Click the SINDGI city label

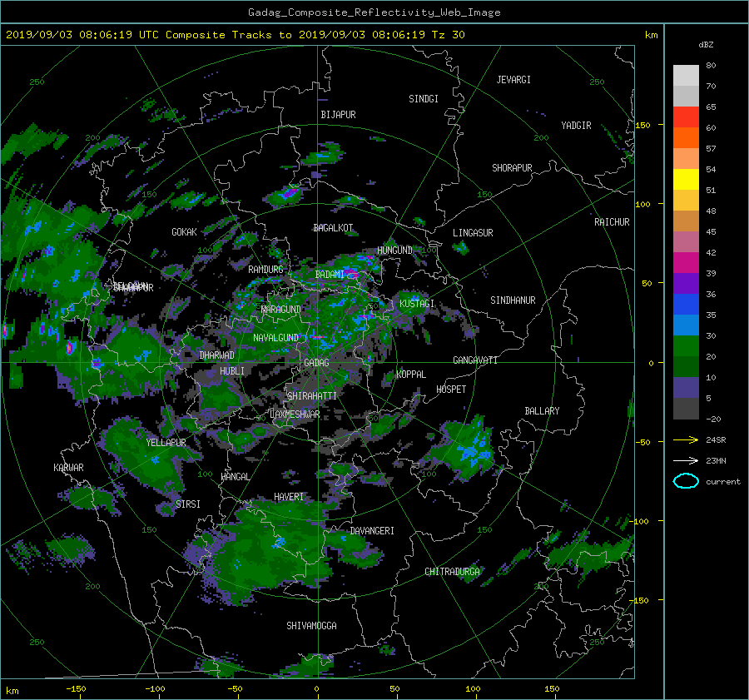tap(424, 99)
